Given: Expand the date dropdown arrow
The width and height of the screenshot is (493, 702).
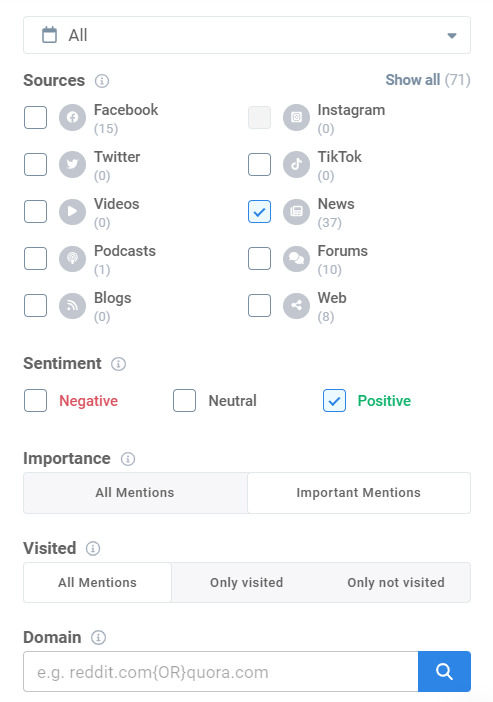Looking at the screenshot, I should [452, 35].
